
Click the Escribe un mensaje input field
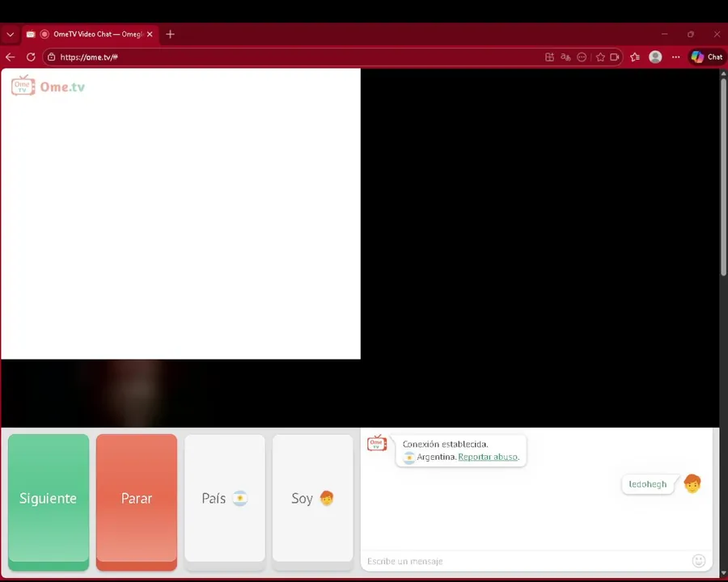point(527,561)
